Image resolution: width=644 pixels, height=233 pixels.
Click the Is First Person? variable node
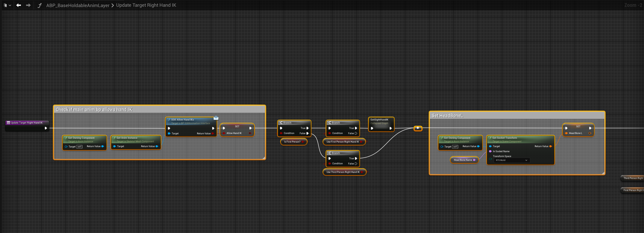point(292,142)
